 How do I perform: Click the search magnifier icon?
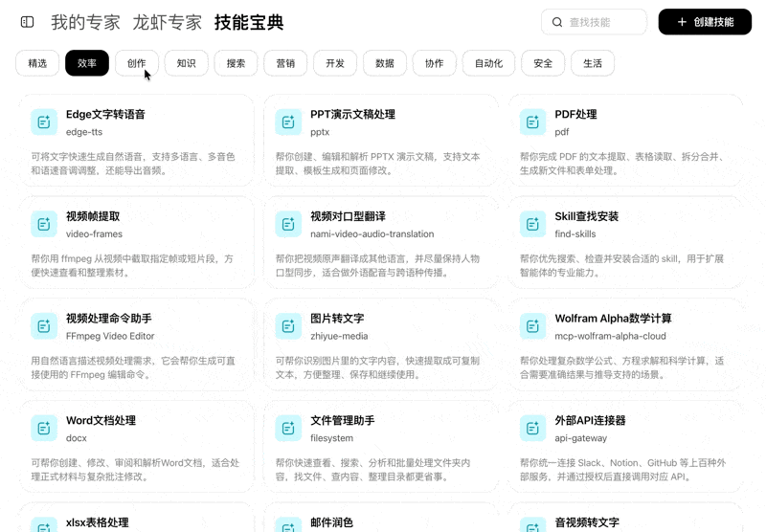(557, 22)
